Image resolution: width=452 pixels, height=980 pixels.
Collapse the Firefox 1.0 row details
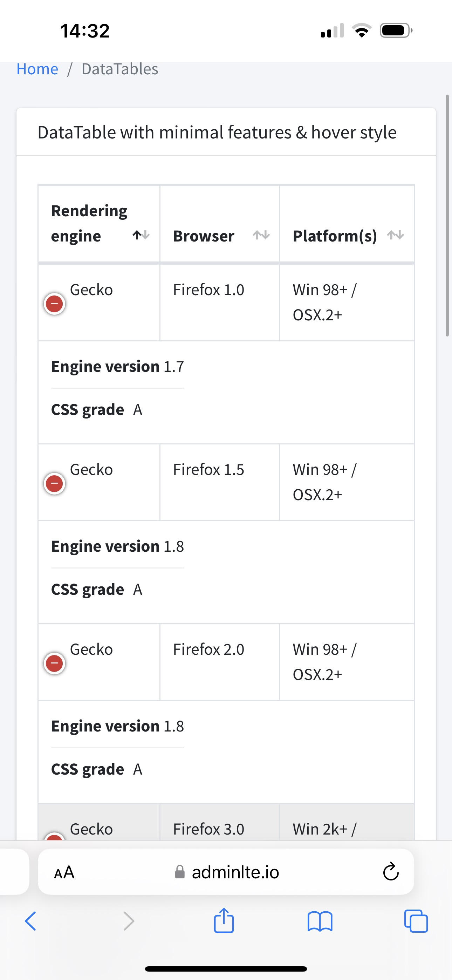click(54, 303)
